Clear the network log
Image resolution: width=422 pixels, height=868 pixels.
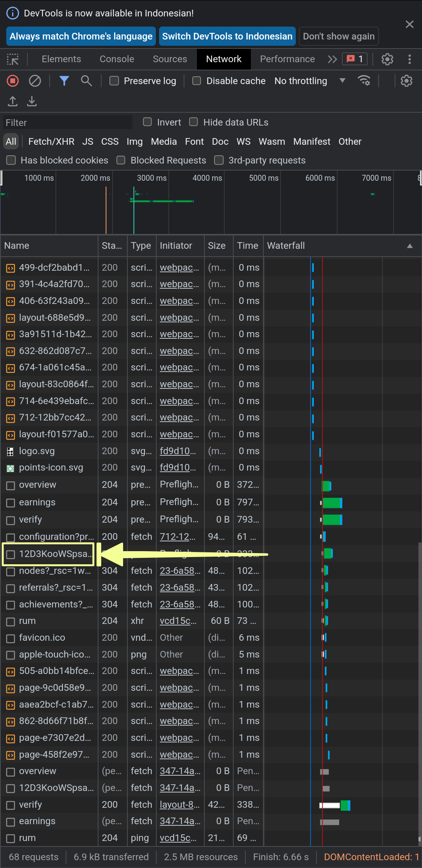point(35,81)
